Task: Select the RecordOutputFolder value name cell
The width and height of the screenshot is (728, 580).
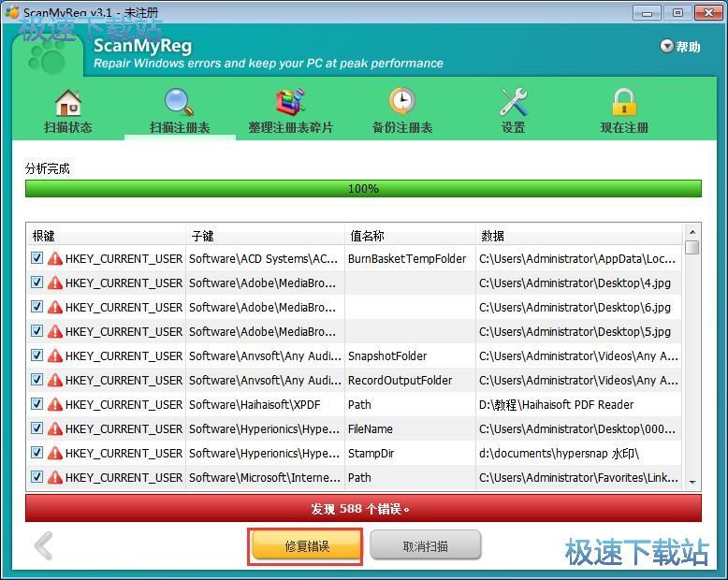Action: pos(411,381)
